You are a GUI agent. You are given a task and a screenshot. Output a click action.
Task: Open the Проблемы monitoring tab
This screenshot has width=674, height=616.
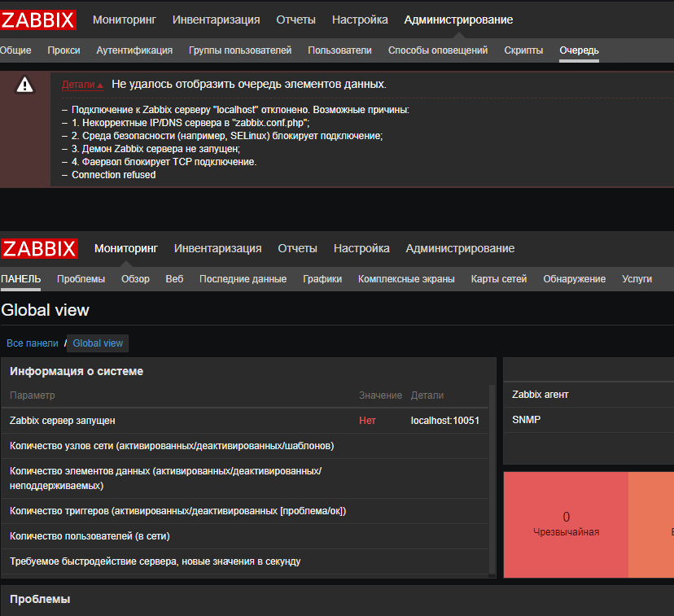pyautogui.click(x=81, y=279)
